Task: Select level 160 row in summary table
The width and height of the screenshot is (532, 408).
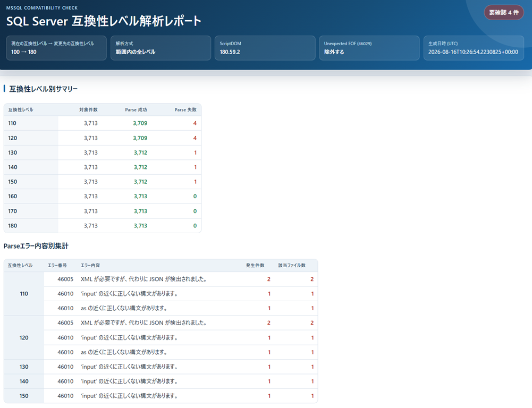Action: tap(103, 197)
